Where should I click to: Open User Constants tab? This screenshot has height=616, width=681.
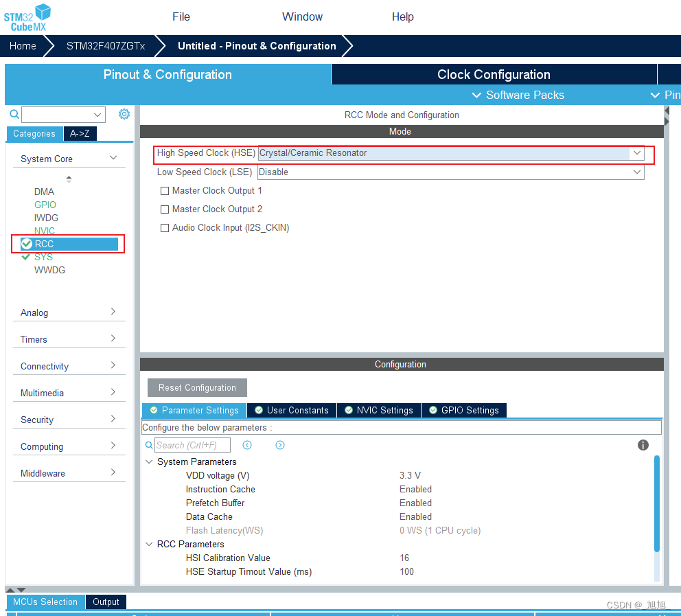[x=292, y=410]
